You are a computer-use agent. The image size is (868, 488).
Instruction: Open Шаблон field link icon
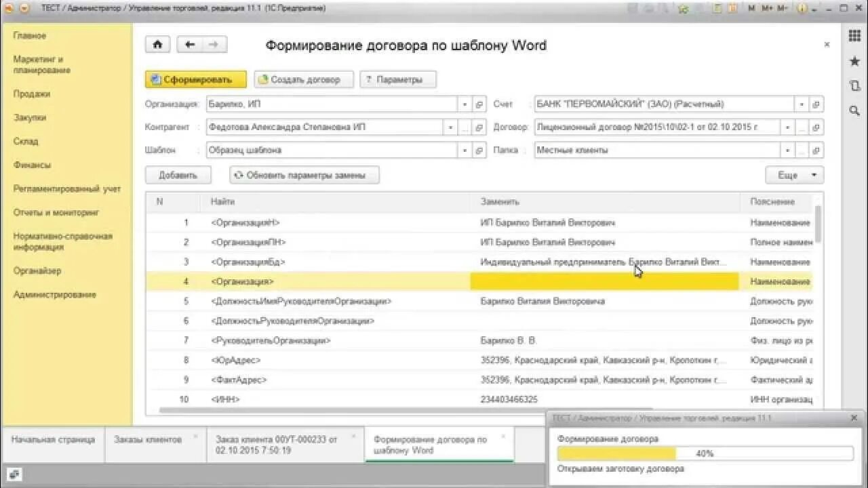[x=479, y=150]
